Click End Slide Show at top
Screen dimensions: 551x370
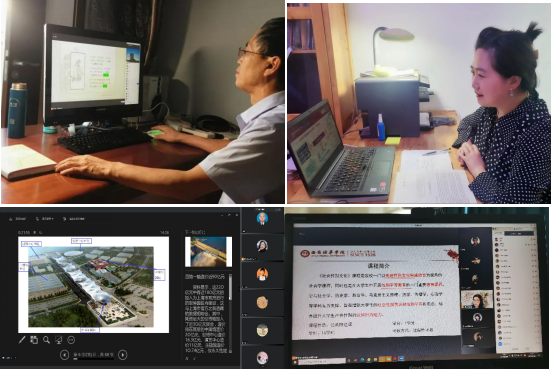coord(73,219)
